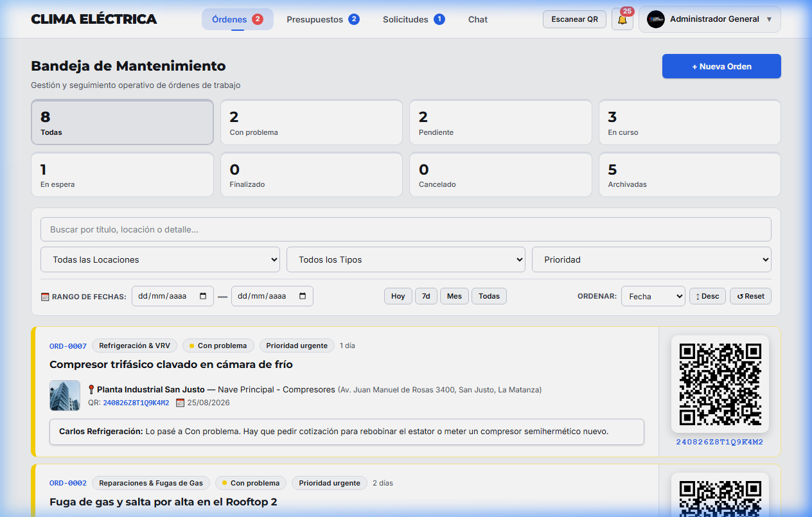Screen dimensions: 812x517
Task: Go to the Solicitudes tab
Action: [414, 19]
